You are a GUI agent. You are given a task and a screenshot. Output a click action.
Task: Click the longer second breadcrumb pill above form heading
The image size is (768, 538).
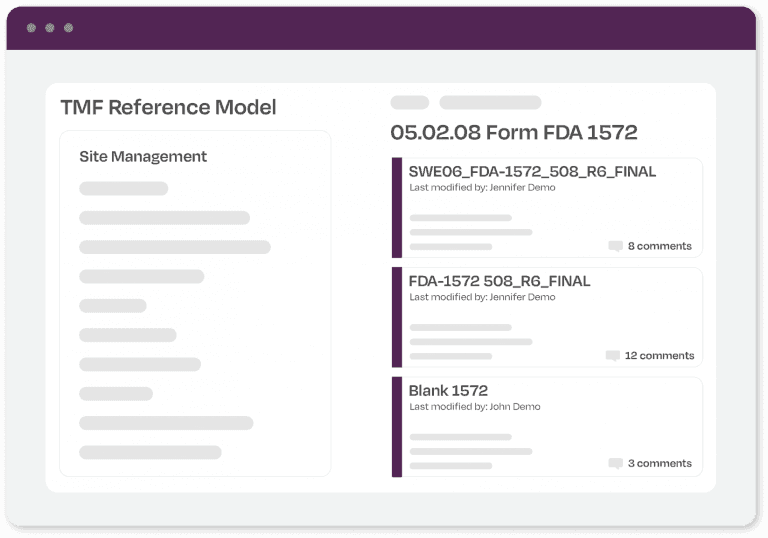point(490,103)
